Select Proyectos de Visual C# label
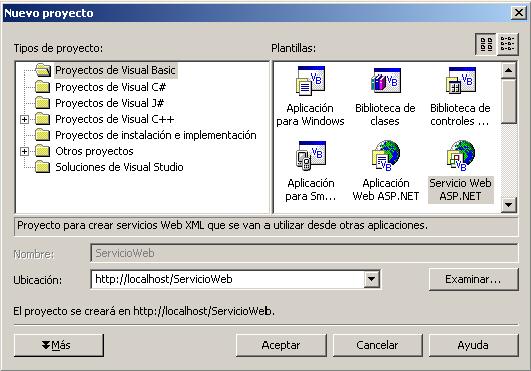The height and width of the screenshot is (371, 531). 110,87
